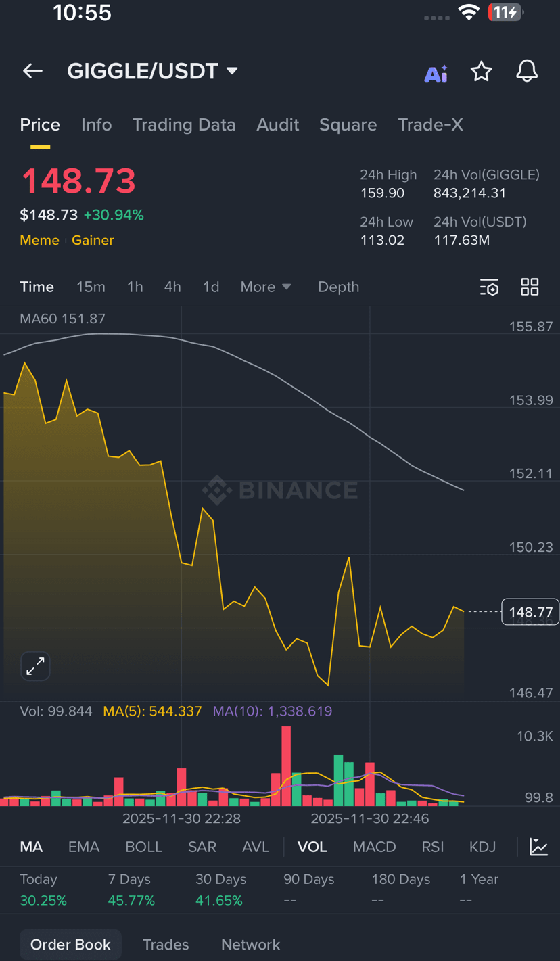Enable the MA indicator
This screenshot has width=560, height=961.
point(31,847)
